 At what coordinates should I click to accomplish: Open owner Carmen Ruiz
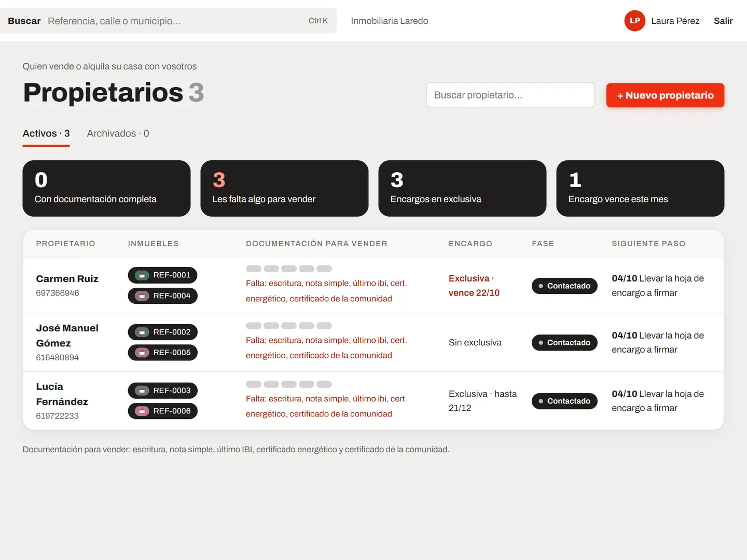click(x=67, y=279)
